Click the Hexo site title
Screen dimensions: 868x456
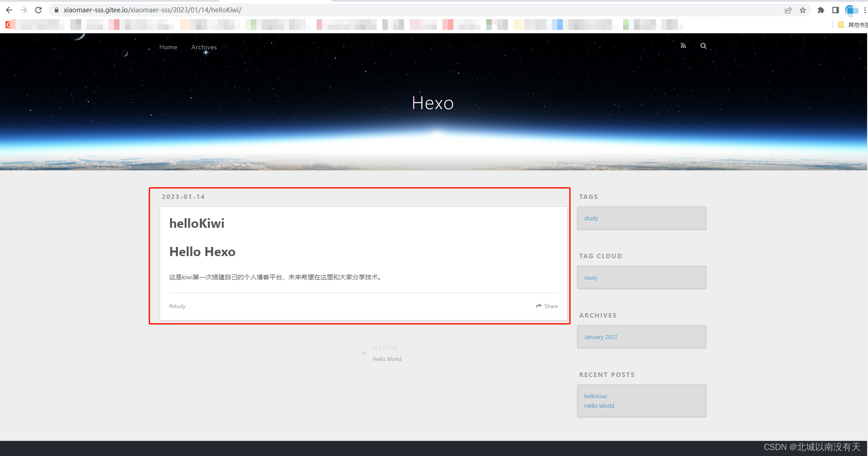[433, 103]
